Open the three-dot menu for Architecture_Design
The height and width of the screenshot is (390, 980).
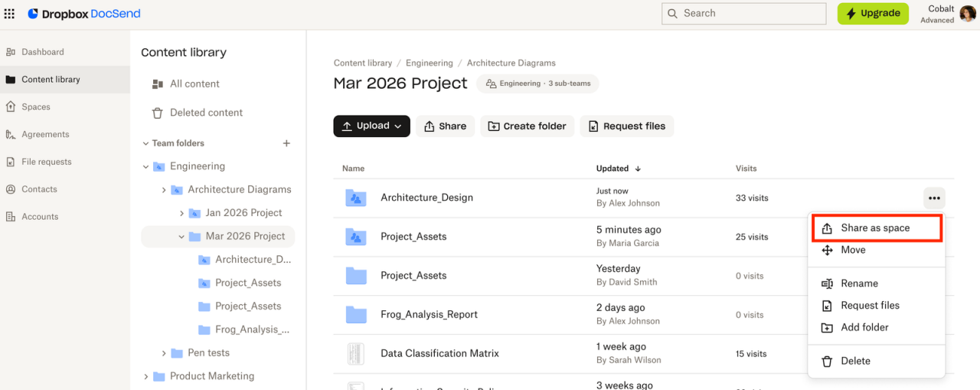pos(934,198)
